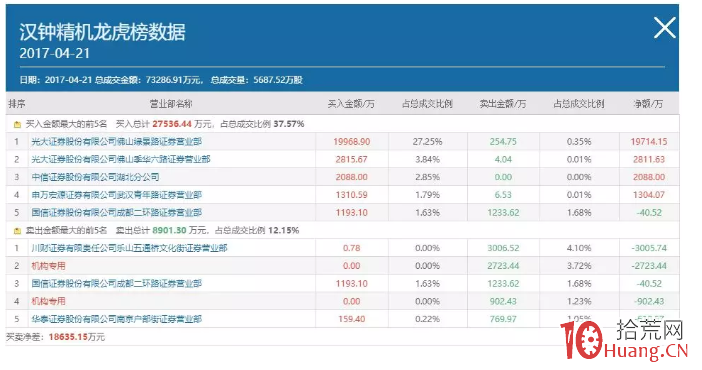Click the folder icon beside 卖出金额最大的前5名

(x=17, y=231)
